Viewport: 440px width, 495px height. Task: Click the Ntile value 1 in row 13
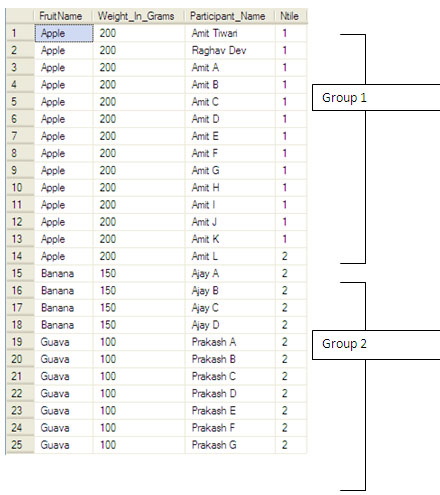[291, 239]
